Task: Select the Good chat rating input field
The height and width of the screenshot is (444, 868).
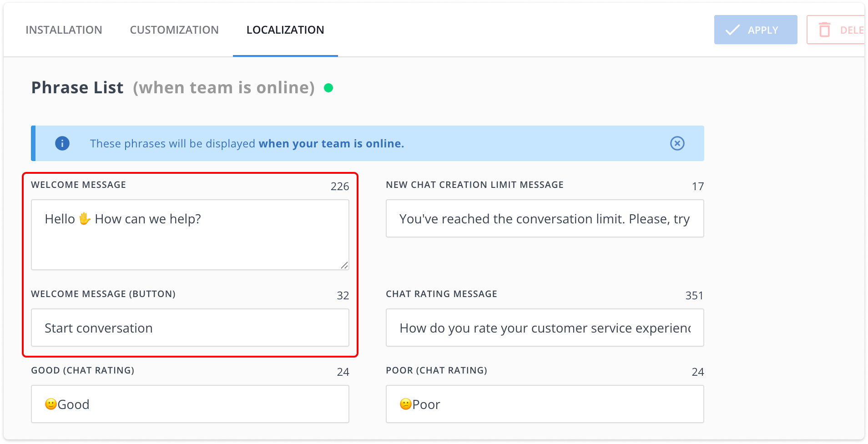Action: click(x=190, y=404)
